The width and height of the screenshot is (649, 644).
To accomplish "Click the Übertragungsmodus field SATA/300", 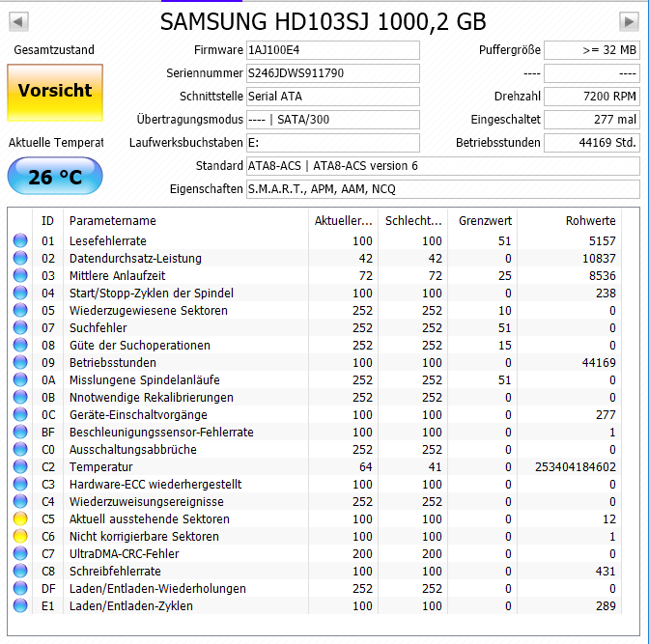I will [333, 120].
